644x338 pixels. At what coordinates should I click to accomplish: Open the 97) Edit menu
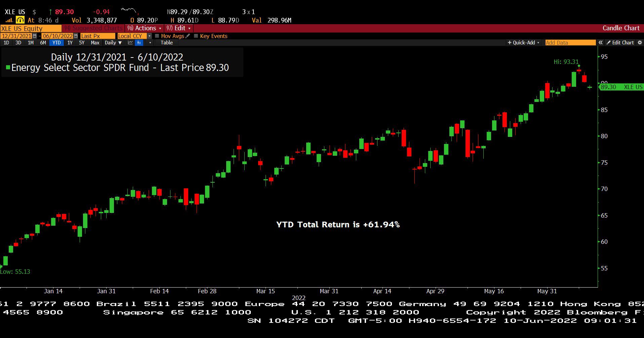click(x=178, y=28)
